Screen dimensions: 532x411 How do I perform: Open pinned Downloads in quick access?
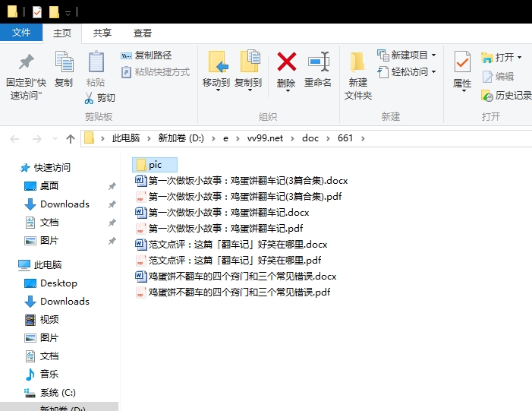[57, 204]
